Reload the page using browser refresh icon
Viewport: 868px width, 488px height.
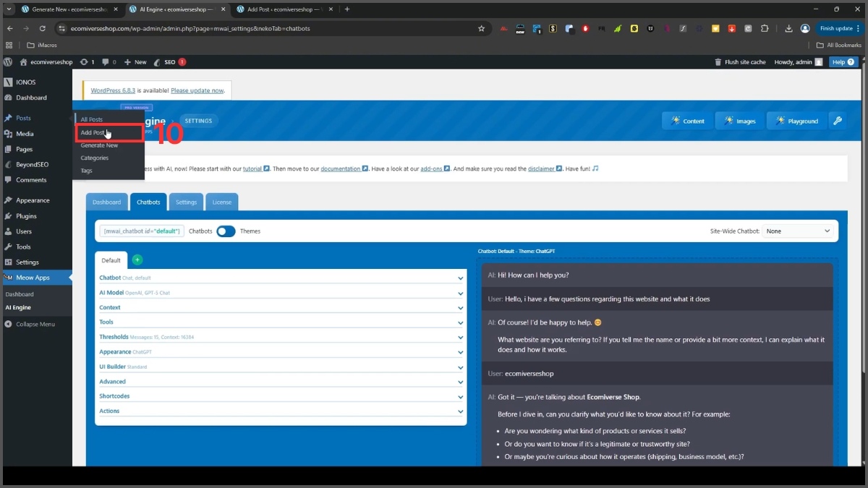pos(43,29)
